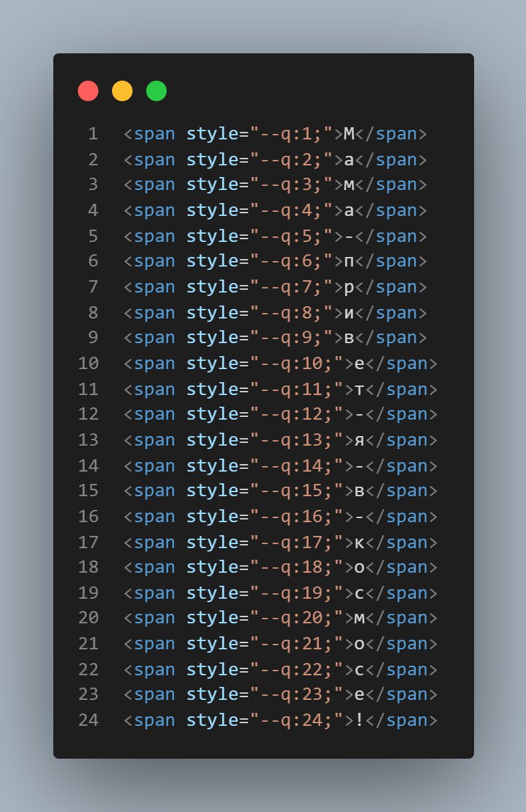Select the line containing --q:11

[280, 390]
